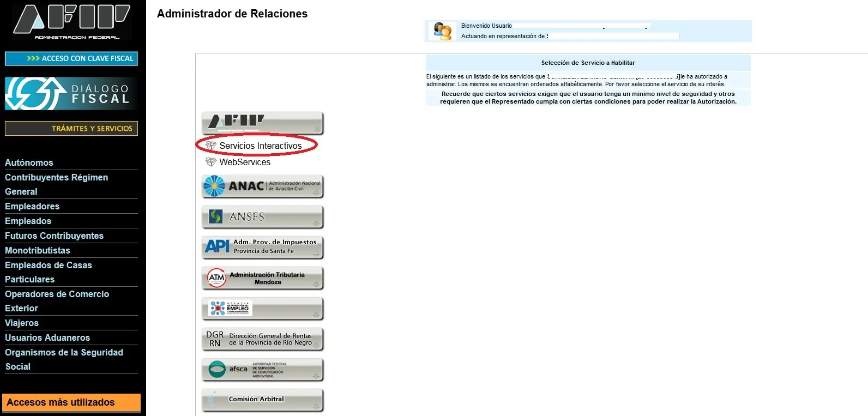Click the ATM round logo
Image resolution: width=868 pixels, height=416 pixels.
pos(216,278)
